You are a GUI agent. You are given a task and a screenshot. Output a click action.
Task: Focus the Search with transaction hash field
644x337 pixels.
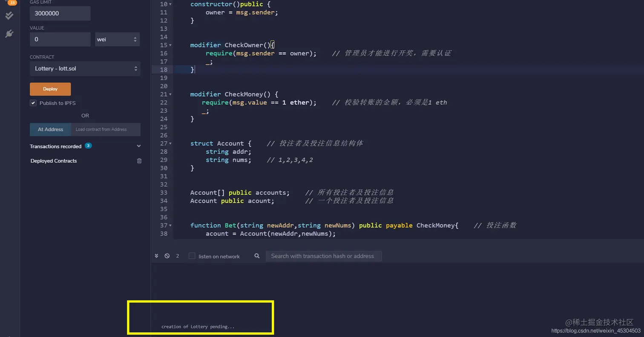324,256
